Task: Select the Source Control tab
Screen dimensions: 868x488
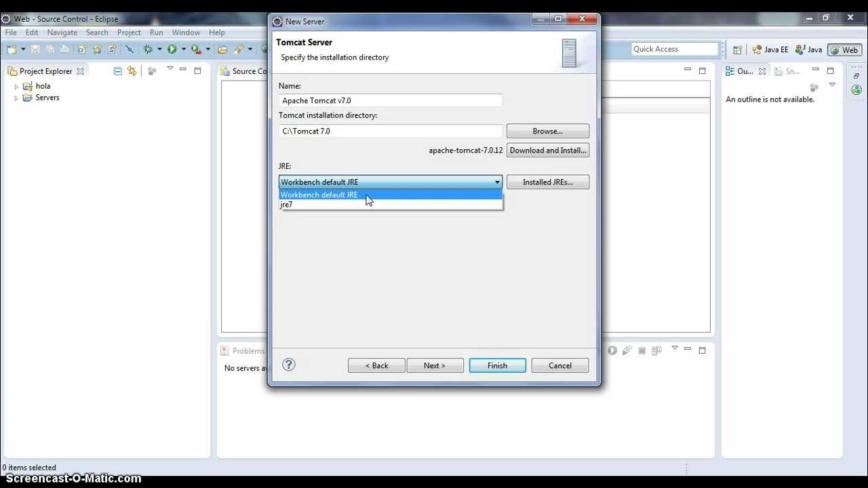Action: point(244,71)
